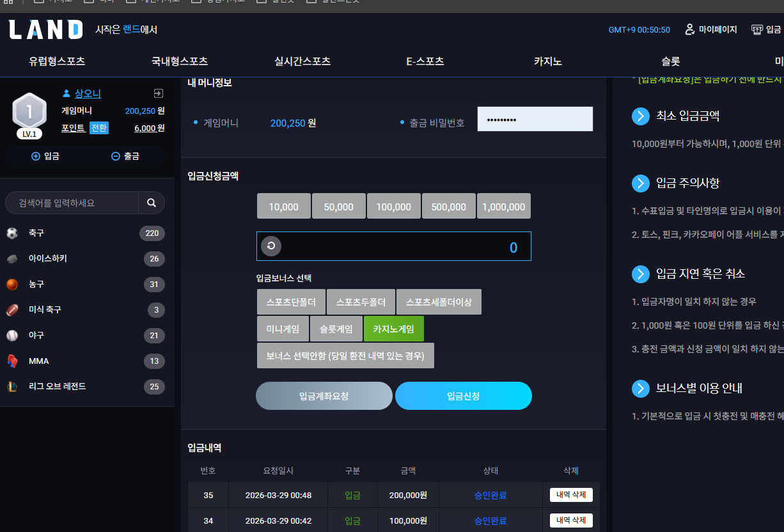This screenshot has height=532, width=784.
Task: Select 스포츠단폴더 bonus option
Action: [x=291, y=302]
